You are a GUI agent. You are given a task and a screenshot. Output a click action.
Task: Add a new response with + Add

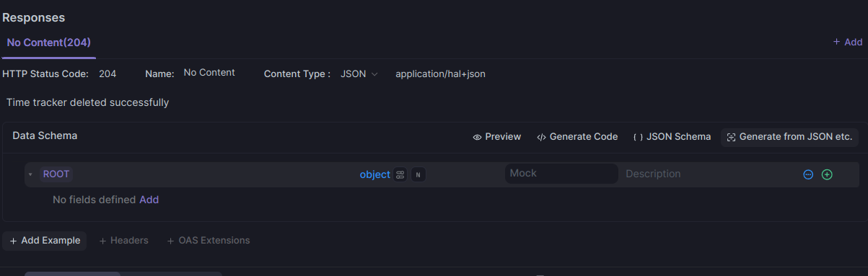tap(848, 43)
